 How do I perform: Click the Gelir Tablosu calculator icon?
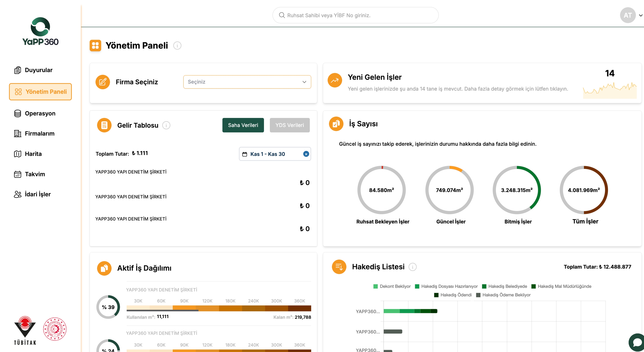point(104,125)
